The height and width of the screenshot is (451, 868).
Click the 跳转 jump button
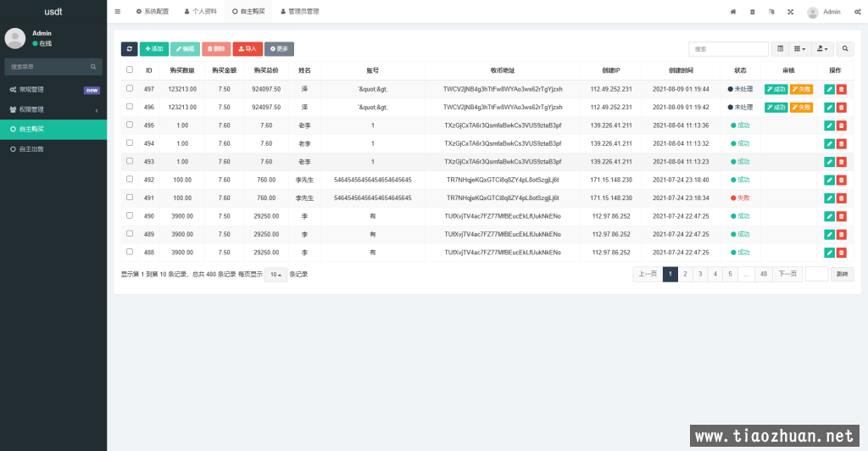(842, 274)
